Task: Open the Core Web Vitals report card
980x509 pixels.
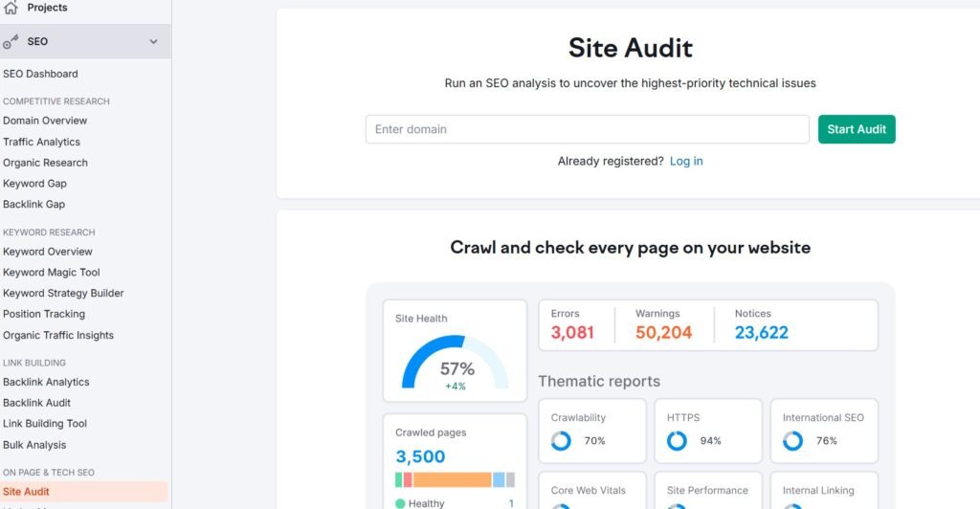Action: pyautogui.click(x=591, y=491)
